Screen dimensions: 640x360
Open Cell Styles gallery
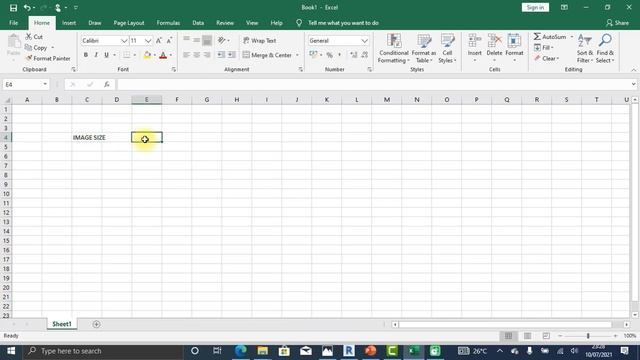(x=447, y=49)
